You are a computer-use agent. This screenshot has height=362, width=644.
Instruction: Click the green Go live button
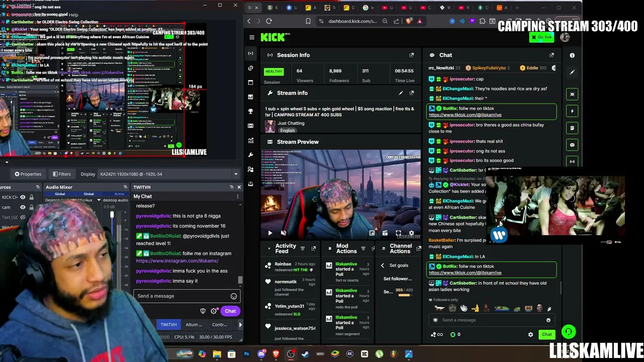pyautogui.click(x=542, y=37)
